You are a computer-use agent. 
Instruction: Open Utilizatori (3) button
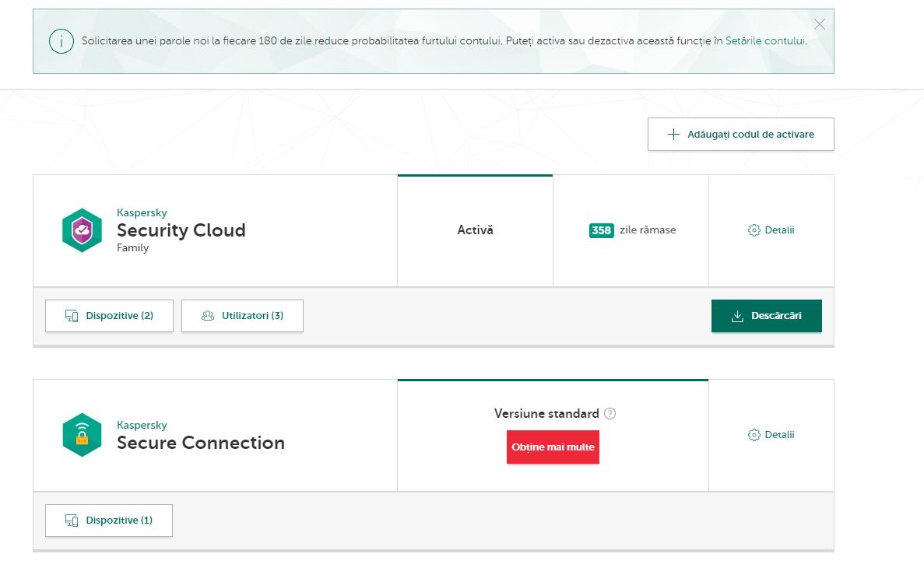(x=242, y=316)
